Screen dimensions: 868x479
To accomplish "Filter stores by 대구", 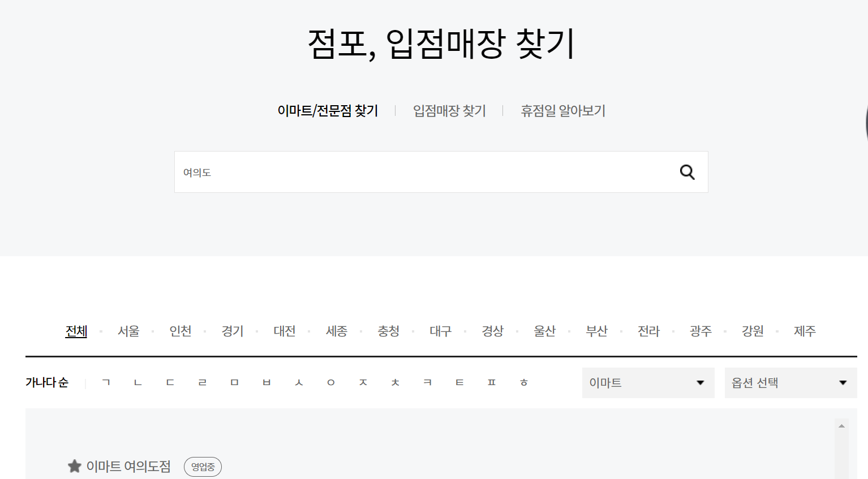I will (x=441, y=331).
